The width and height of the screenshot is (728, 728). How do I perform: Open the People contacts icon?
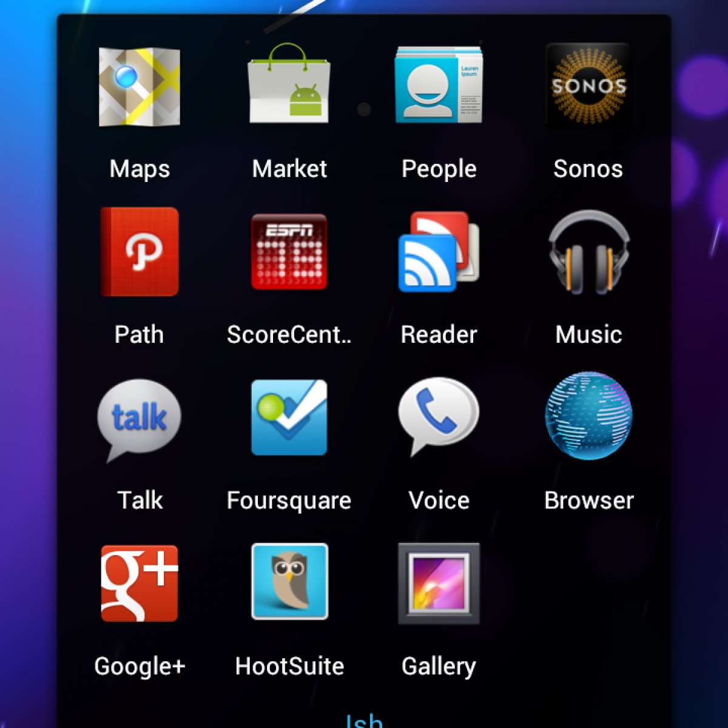pyautogui.click(x=439, y=84)
